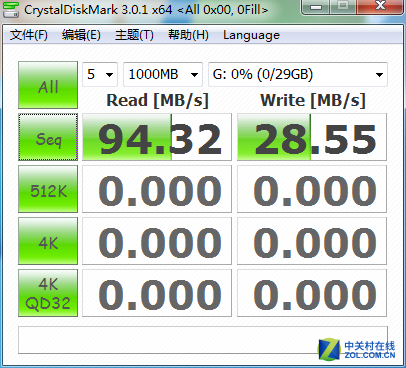Open the 编辑(E) menu
The width and height of the screenshot is (406, 368).
(x=81, y=35)
